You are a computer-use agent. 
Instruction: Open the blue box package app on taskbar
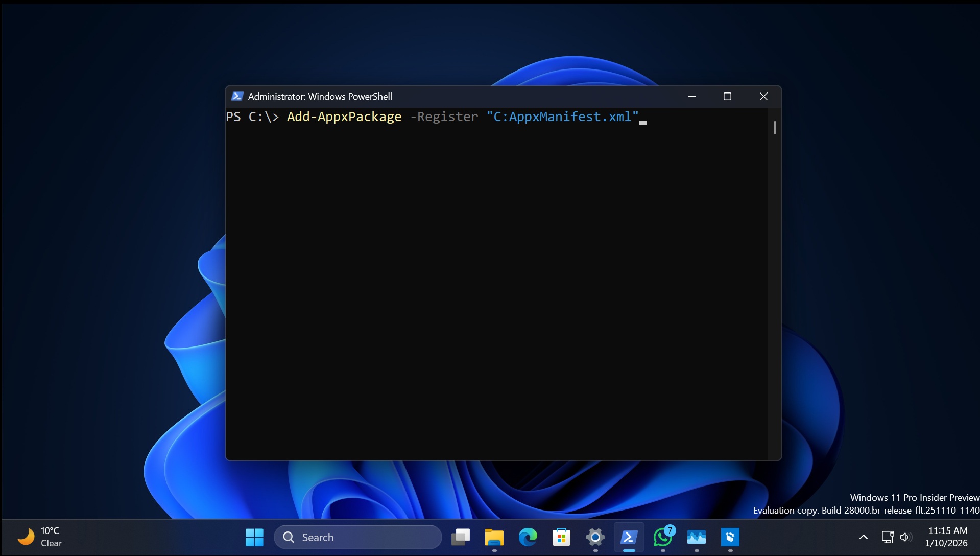730,537
